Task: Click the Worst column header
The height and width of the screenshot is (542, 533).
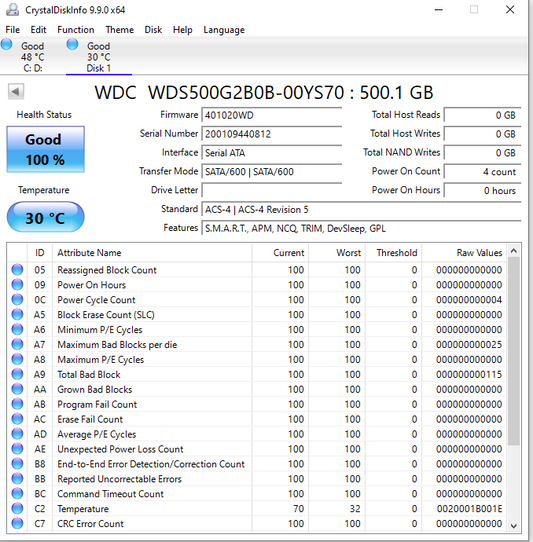Action: [337, 253]
